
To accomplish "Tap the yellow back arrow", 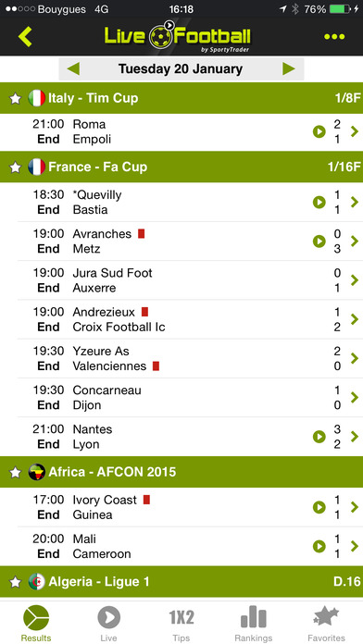I will (25, 37).
